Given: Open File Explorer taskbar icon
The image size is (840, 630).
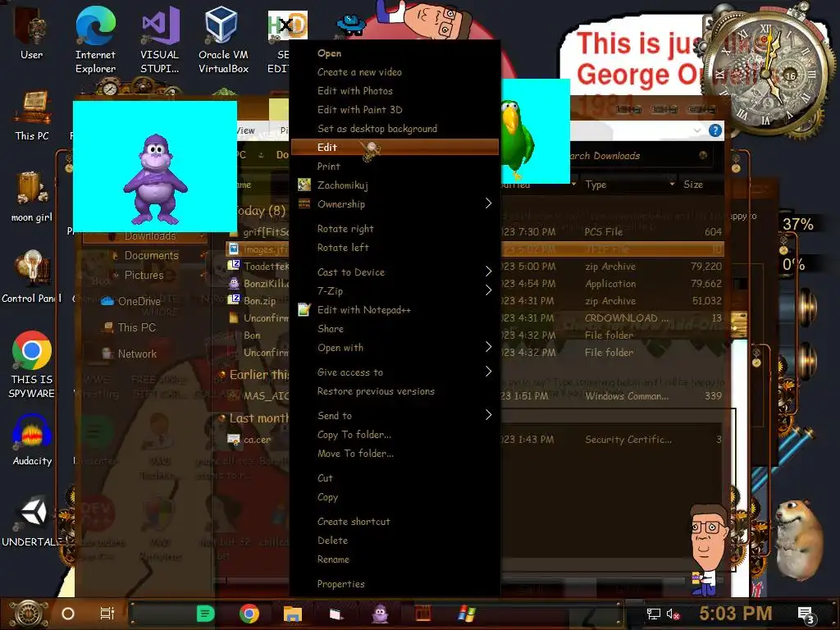Looking at the screenshot, I should [x=293, y=614].
